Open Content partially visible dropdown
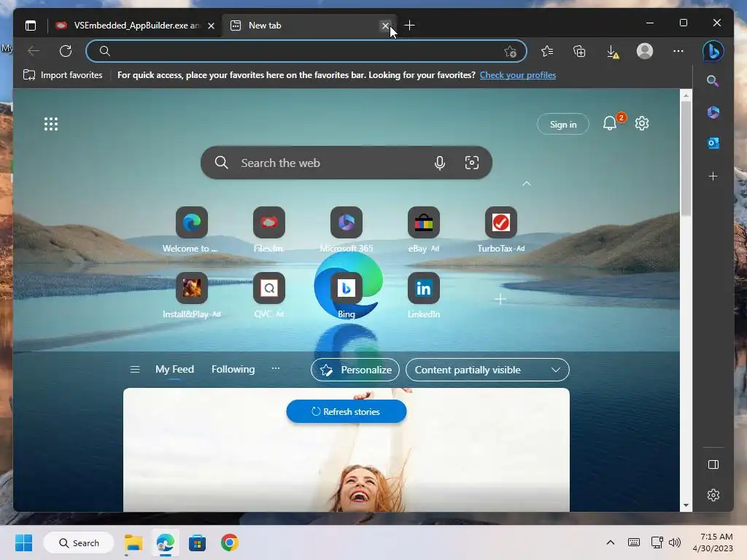The width and height of the screenshot is (747, 560). pos(487,370)
